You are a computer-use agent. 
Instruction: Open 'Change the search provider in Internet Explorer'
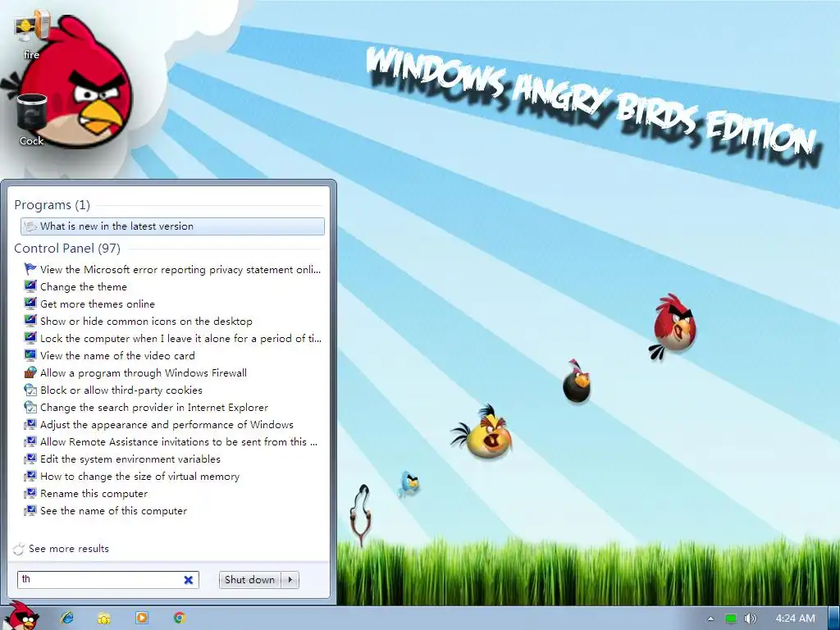pyautogui.click(x=172, y=407)
